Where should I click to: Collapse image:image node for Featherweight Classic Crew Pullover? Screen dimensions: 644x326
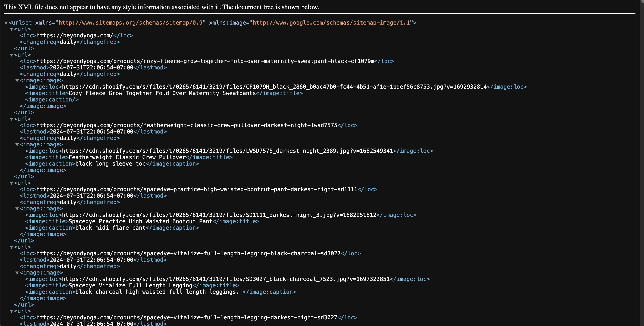tap(17, 145)
